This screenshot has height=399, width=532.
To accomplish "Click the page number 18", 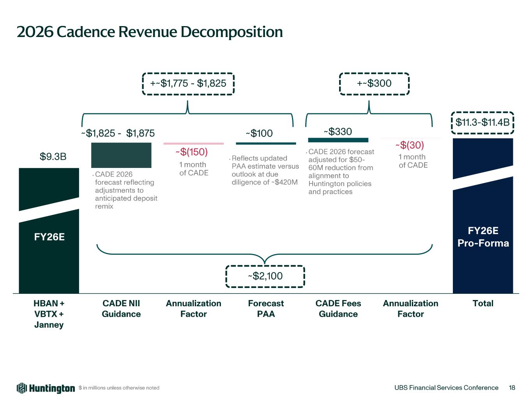I will click(512, 388).
